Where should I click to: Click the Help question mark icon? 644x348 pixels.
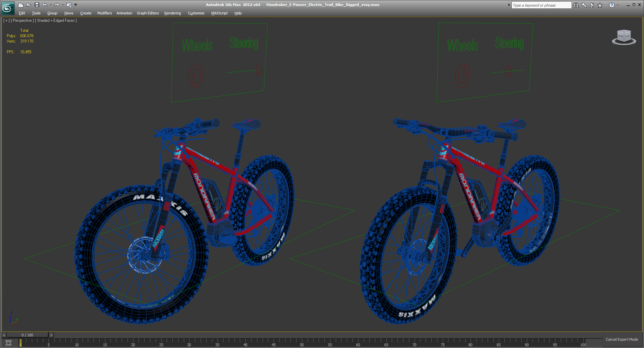pos(612,5)
